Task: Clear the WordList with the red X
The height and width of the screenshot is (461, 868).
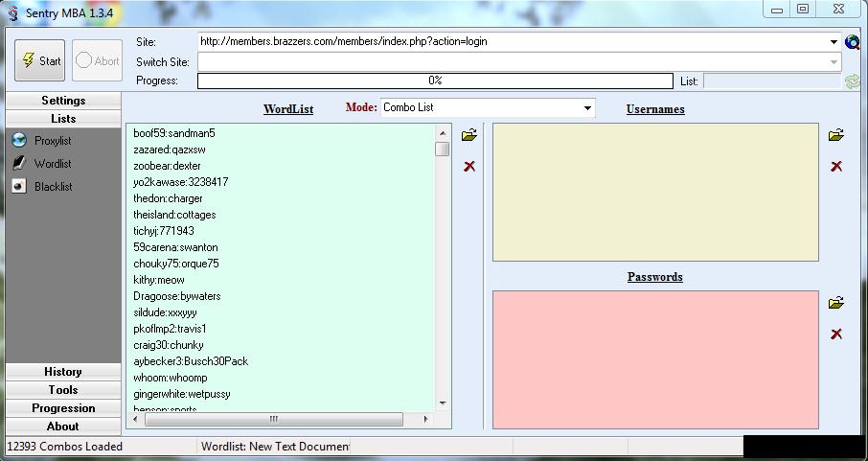Action: click(469, 166)
